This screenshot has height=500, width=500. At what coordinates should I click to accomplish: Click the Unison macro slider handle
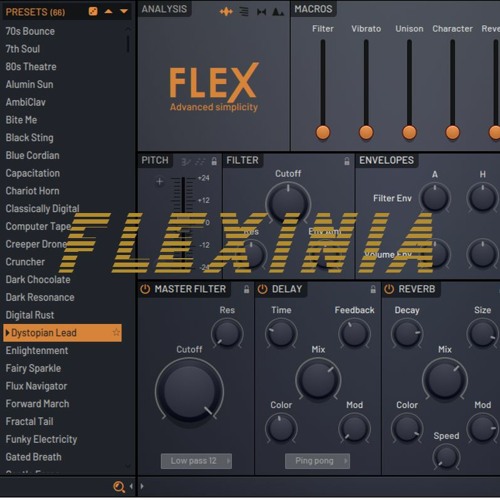point(409,132)
